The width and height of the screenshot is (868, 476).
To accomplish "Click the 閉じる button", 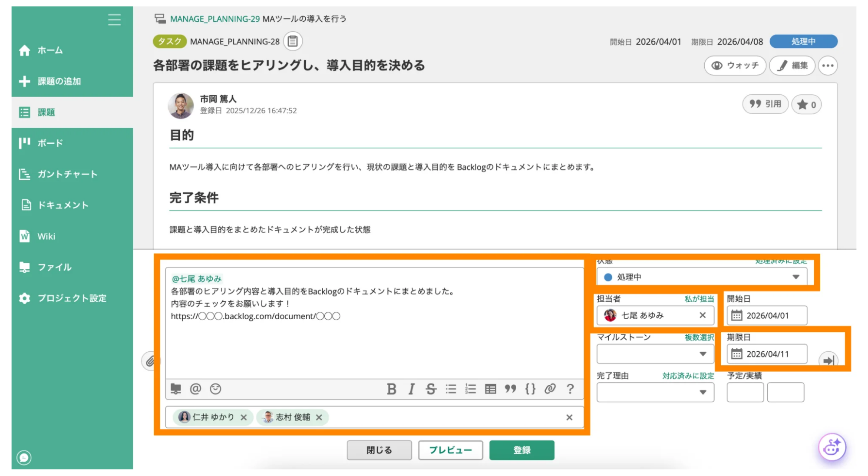I will pyautogui.click(x=379, y=450).
